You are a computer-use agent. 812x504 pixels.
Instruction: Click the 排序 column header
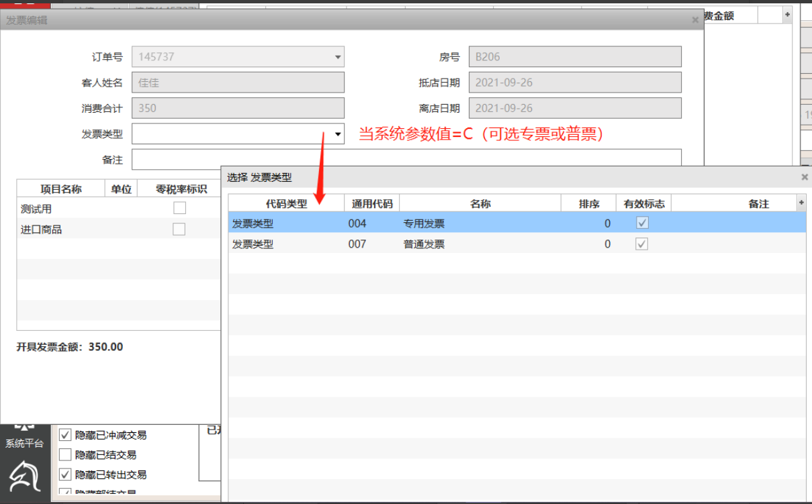tap(588, 204)
